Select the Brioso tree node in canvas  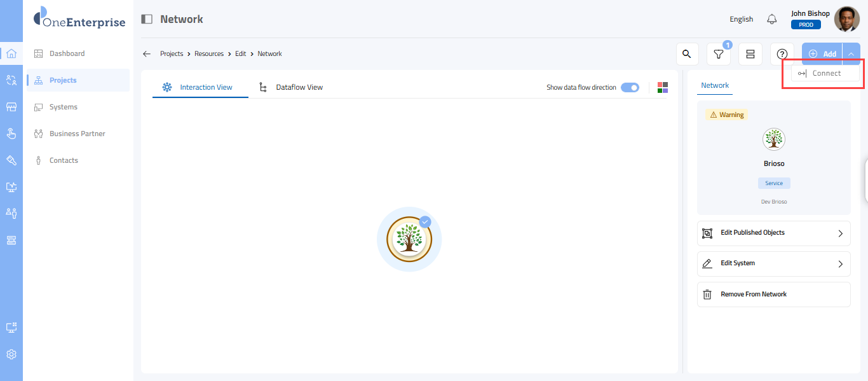click(409, 239)
